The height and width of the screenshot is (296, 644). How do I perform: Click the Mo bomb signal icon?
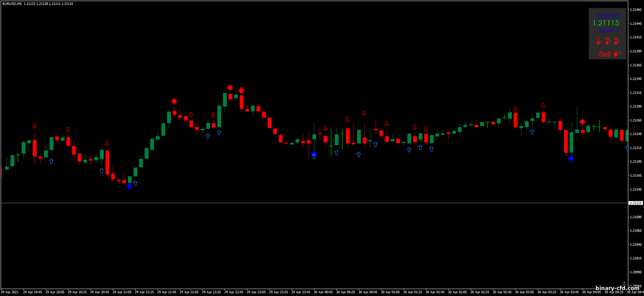click(617, 42)
